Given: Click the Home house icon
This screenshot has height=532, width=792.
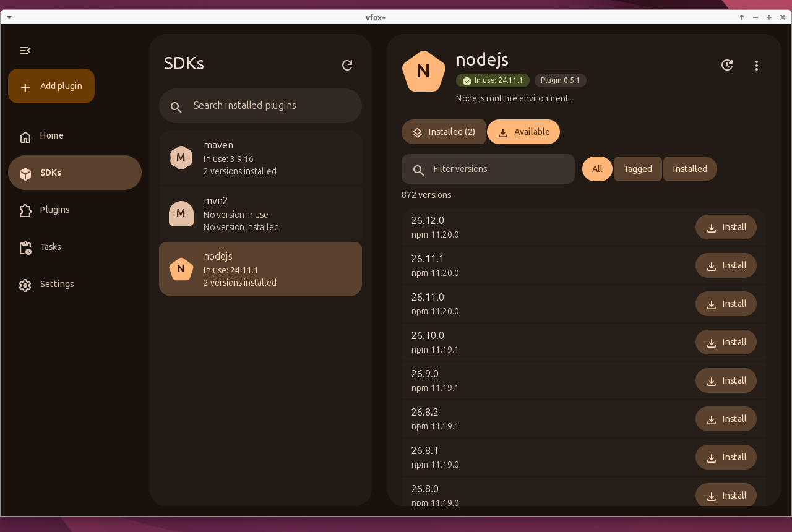Looking at the screenshot, I should tap(25, 137).
